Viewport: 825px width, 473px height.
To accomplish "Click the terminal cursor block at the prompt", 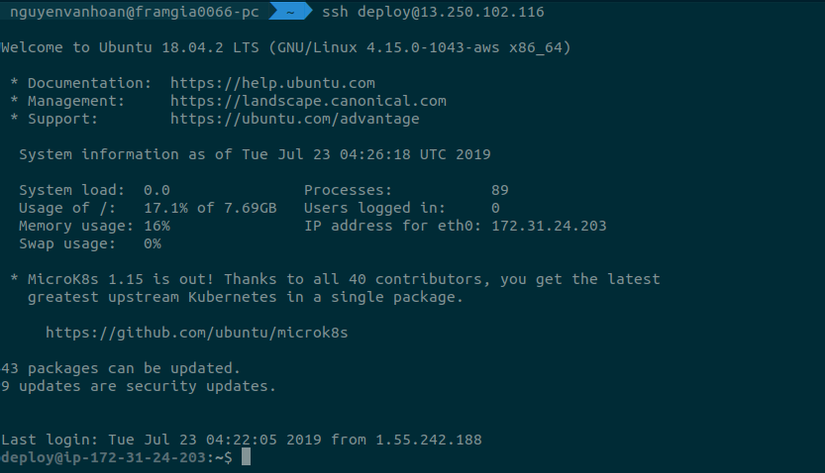I will pyautogui.click(x=246, y=457).
